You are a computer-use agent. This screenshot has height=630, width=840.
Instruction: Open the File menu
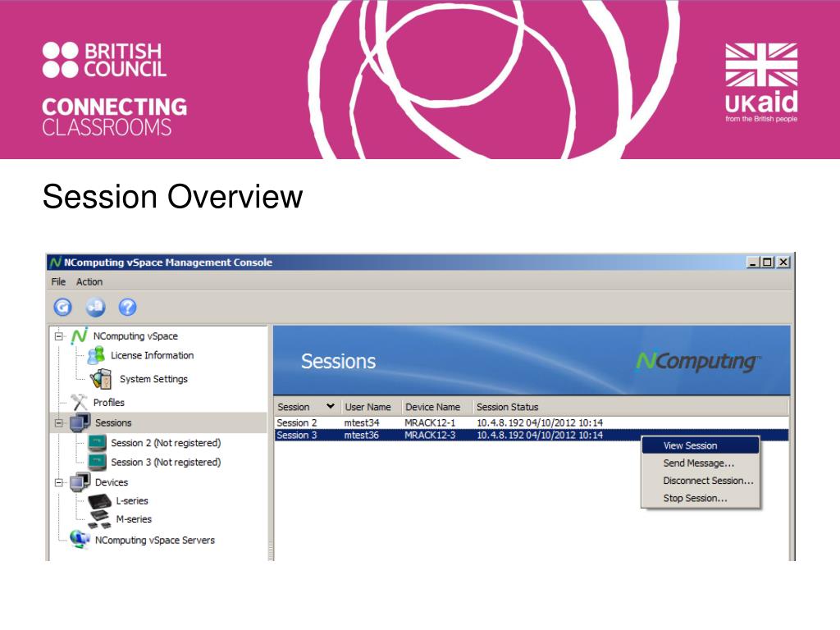(58, 282)
